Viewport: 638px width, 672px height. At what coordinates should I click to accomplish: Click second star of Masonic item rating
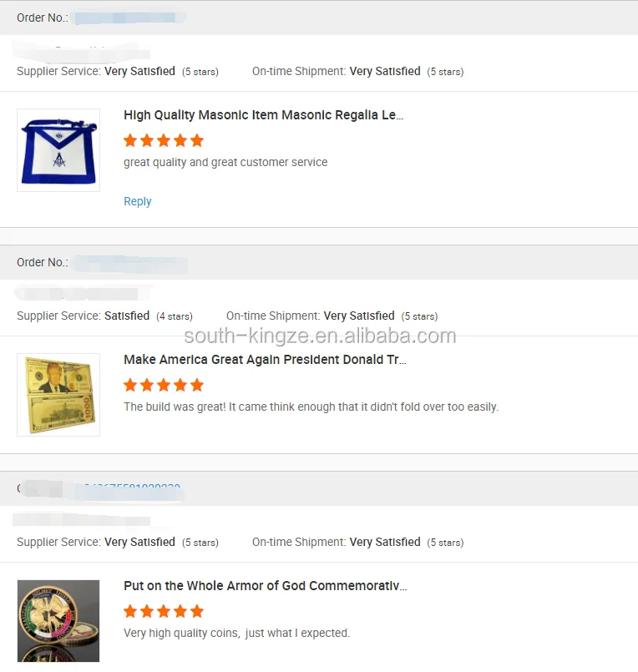[x=147, y=140]
